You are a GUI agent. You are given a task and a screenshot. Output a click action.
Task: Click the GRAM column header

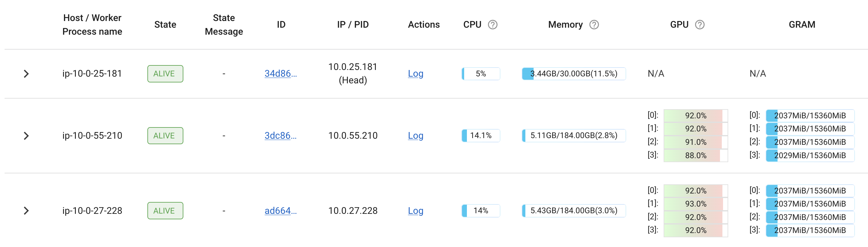pyautogui.click(x=802, y=25)
